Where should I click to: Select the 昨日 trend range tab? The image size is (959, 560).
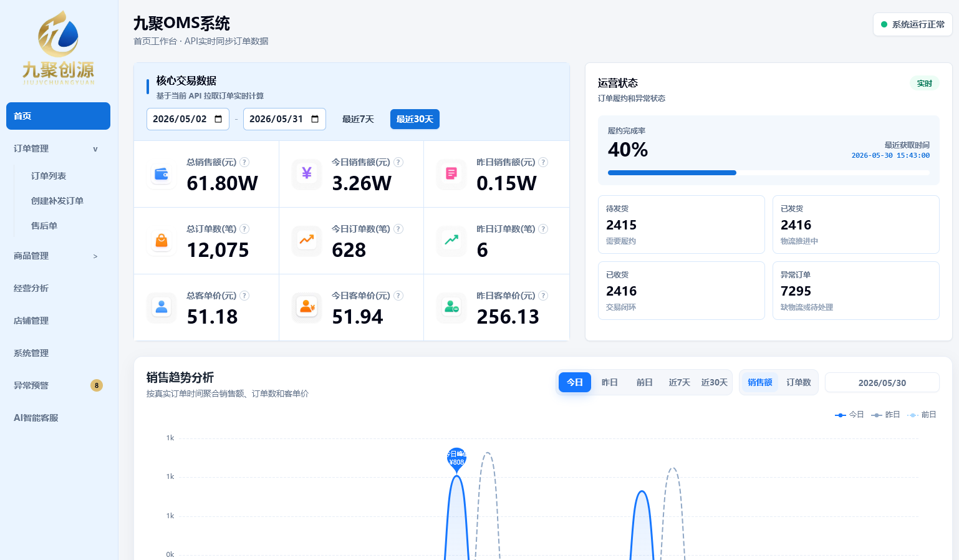610,382
